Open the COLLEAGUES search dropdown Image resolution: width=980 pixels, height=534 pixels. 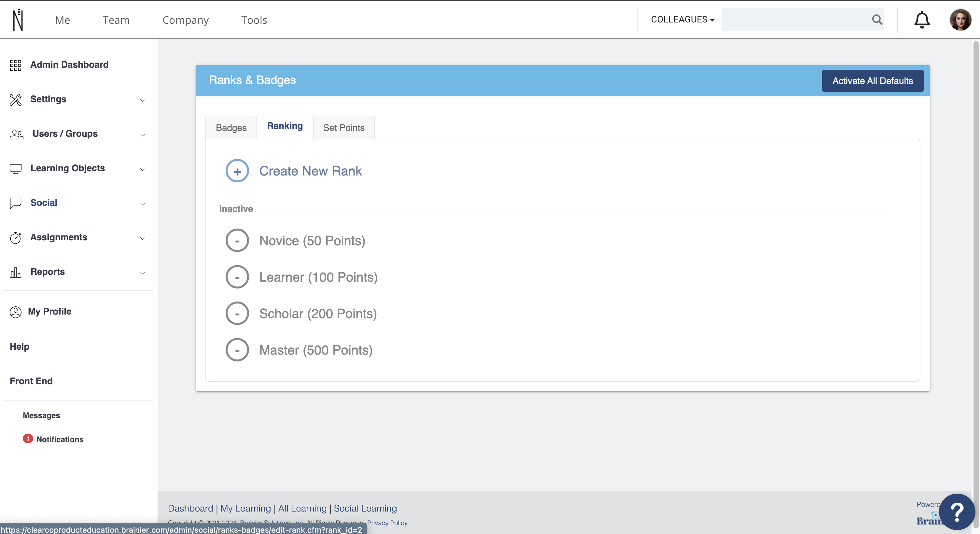click(x=682, y=20)
